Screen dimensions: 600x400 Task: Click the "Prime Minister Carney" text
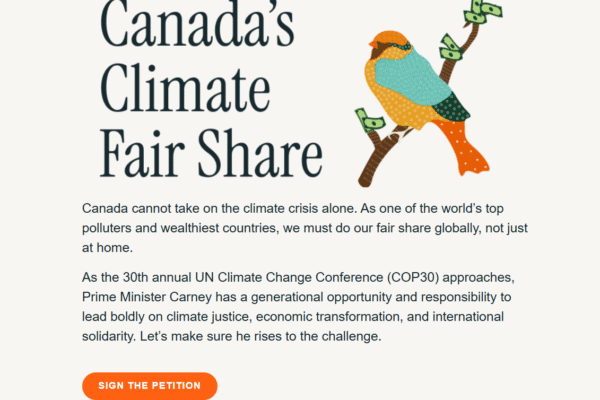click(x=147, y=297)
